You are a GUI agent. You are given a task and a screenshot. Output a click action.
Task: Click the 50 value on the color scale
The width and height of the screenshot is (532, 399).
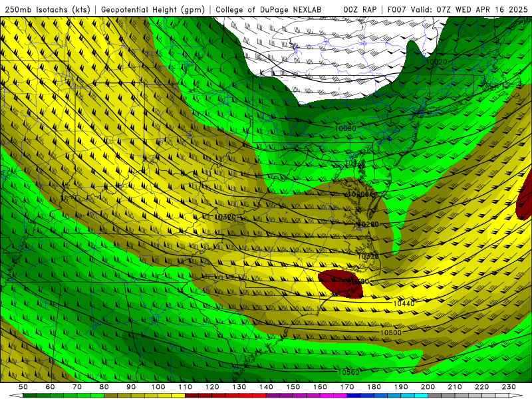23,387
